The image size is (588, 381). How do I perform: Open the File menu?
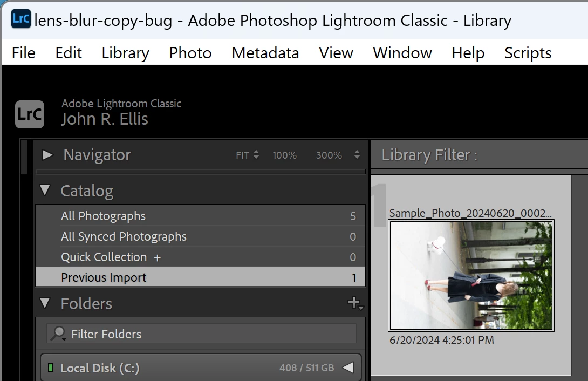click(23, 53)
